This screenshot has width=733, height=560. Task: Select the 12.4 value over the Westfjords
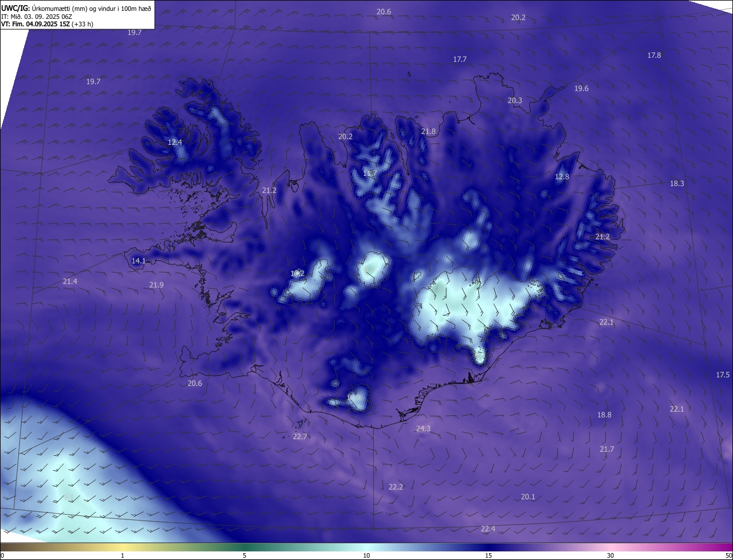pos(175,143)
